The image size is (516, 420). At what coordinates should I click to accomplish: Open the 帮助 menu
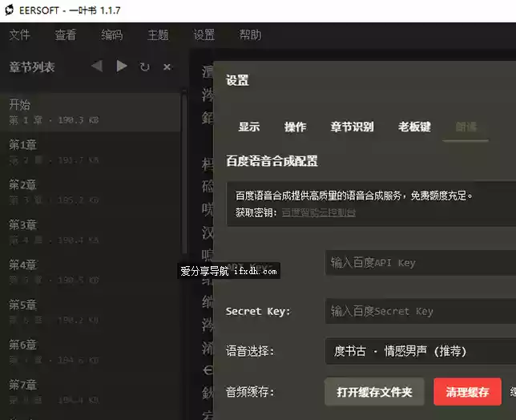click(x=250, y=34)
